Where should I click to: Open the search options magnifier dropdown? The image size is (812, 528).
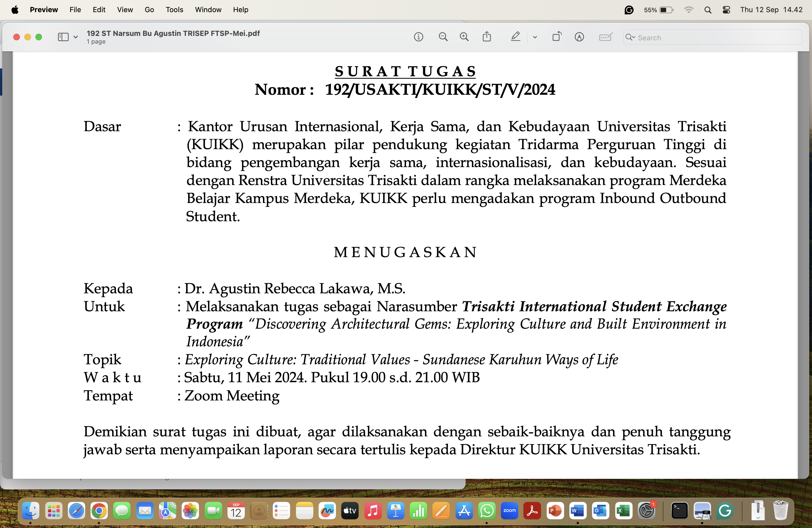(630, 37)
